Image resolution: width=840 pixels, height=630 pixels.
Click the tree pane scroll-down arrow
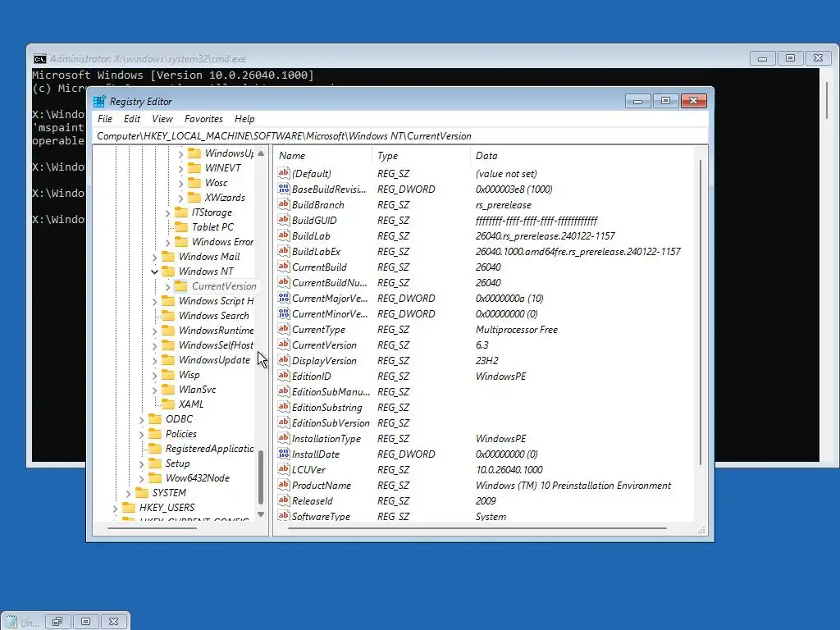point(261,515)
